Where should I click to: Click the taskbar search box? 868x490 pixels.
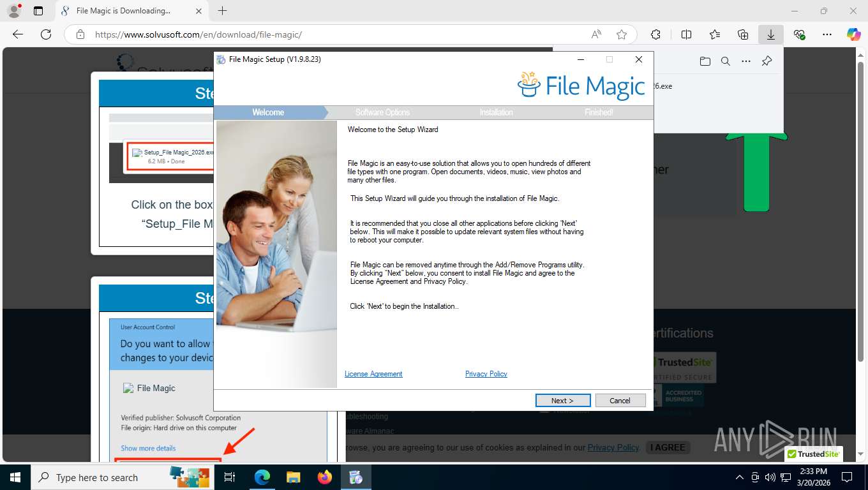pos(123,477)
